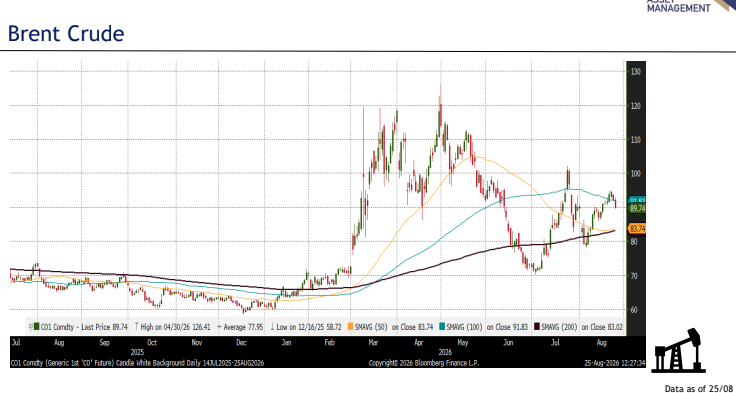The height and width of the screenshot is (393, 736).
Task: Click the Nov month label on time axis
Action: coord(196,343)
